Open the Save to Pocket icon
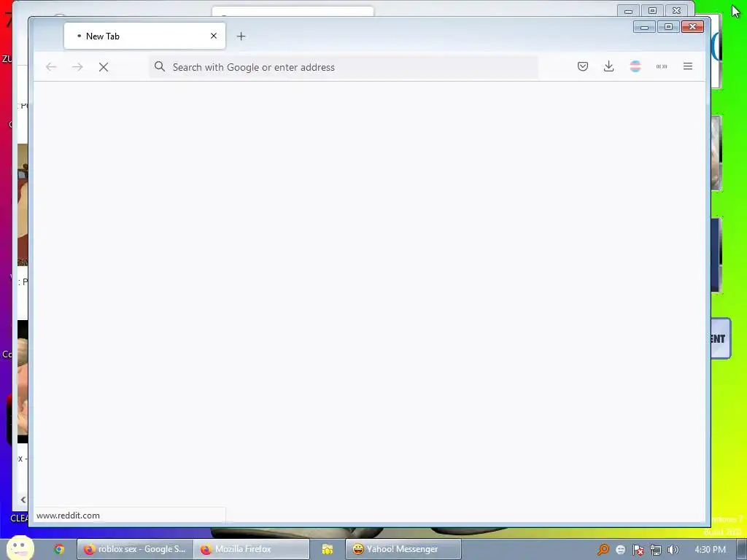This screenshot has width=747, height=560. tap(583, 66)
